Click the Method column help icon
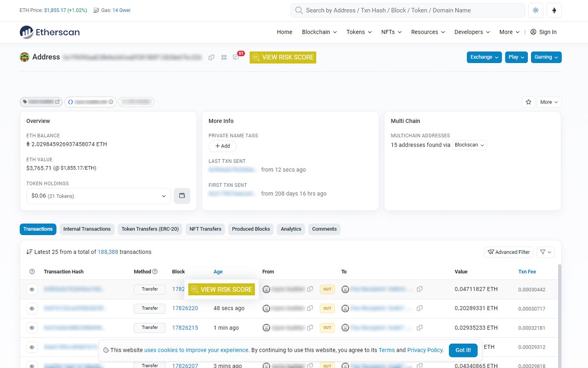The image size is (588, 368). tap(155, 271)
